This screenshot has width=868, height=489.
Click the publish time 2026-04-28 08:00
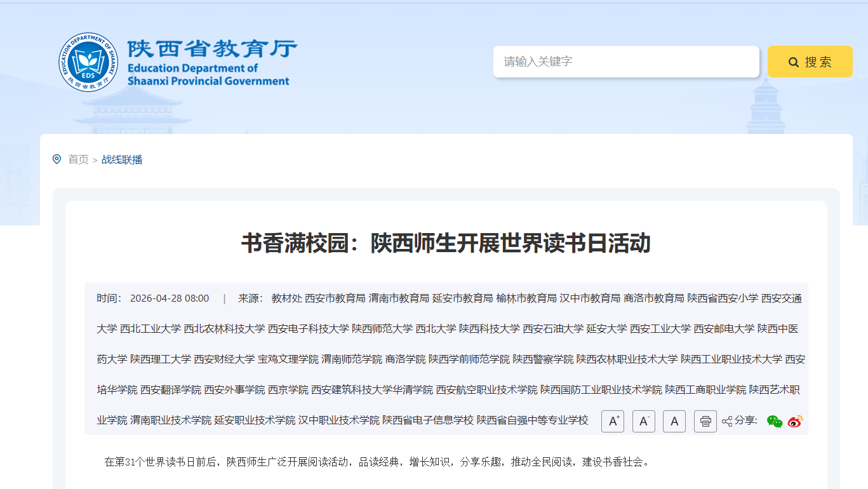tap(170, 298)
